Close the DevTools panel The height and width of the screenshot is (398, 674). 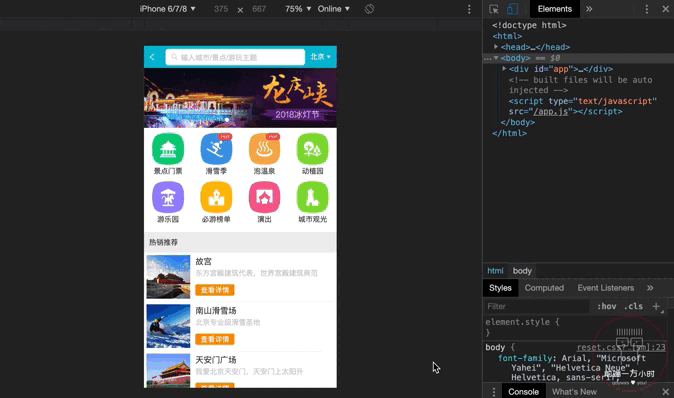tap(665, 9)
